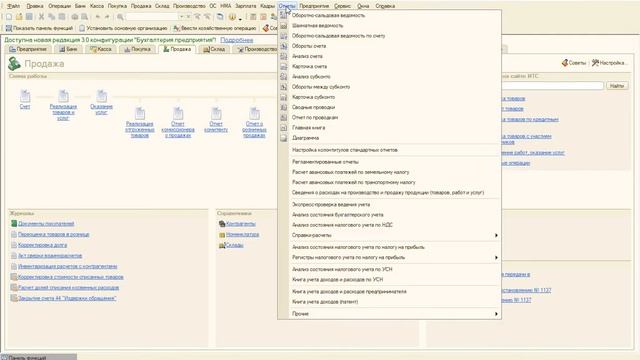Click the Отчет комитенту document icon
The width and height of the screenshot is (640, 360).
pos(216,113)
